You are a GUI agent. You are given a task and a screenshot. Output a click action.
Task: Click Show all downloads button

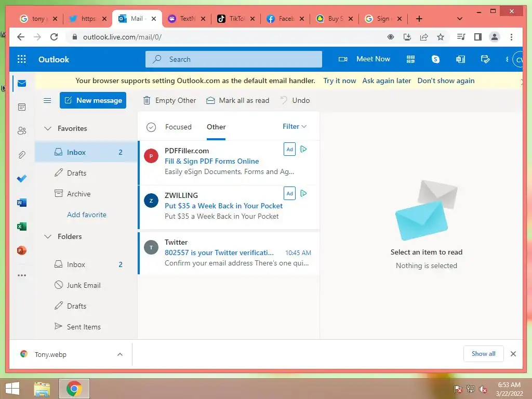[484, 354]
